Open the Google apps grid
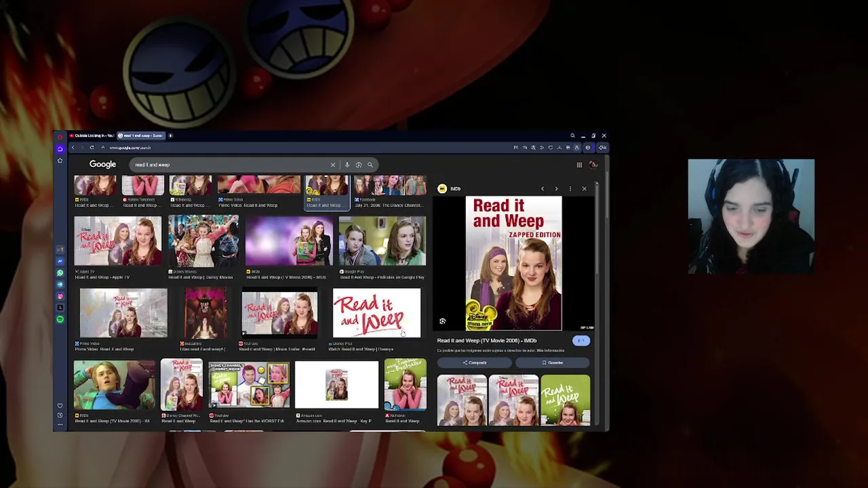 pyautogui.click(x=579, y=165)
